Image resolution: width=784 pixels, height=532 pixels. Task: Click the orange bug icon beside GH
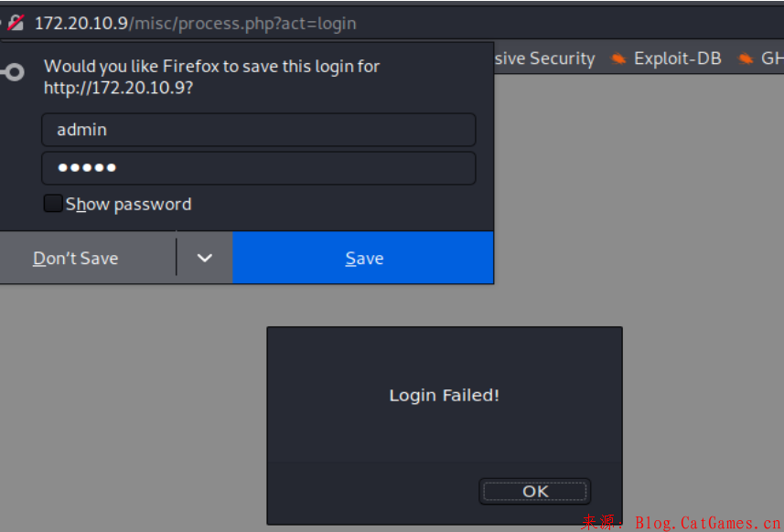(746, 59)
